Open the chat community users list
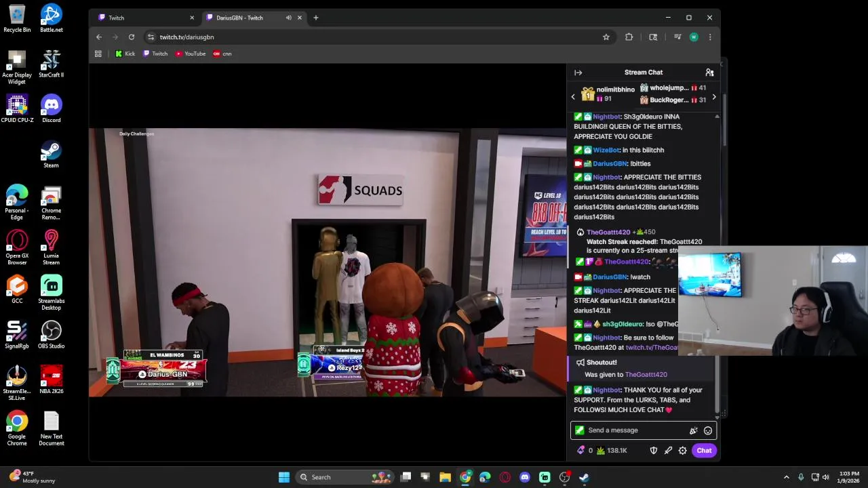 pyautogui.click(x=709, y=73)
